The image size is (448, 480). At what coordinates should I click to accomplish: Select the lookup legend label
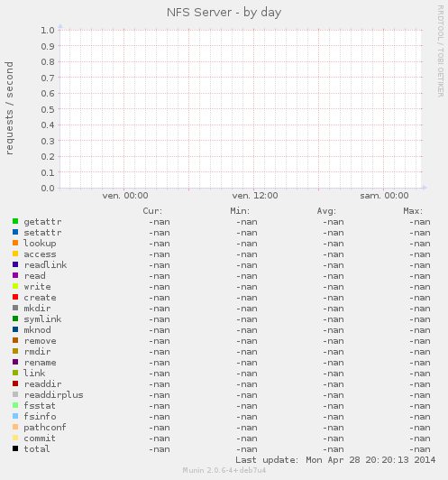pos(40,244)
